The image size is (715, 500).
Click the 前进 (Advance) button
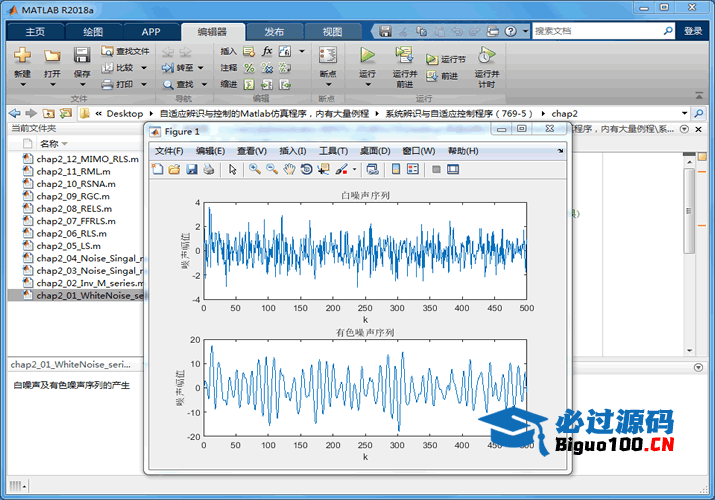442,76
